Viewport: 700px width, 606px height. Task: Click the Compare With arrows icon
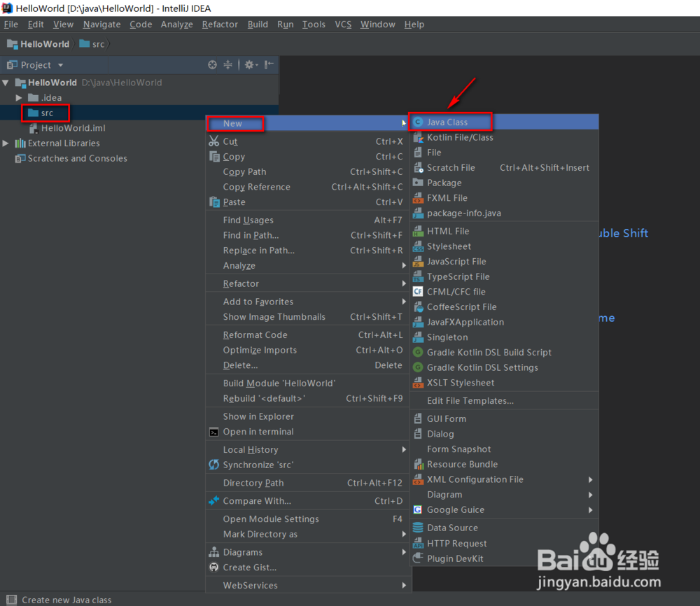[x=214, y=501]
